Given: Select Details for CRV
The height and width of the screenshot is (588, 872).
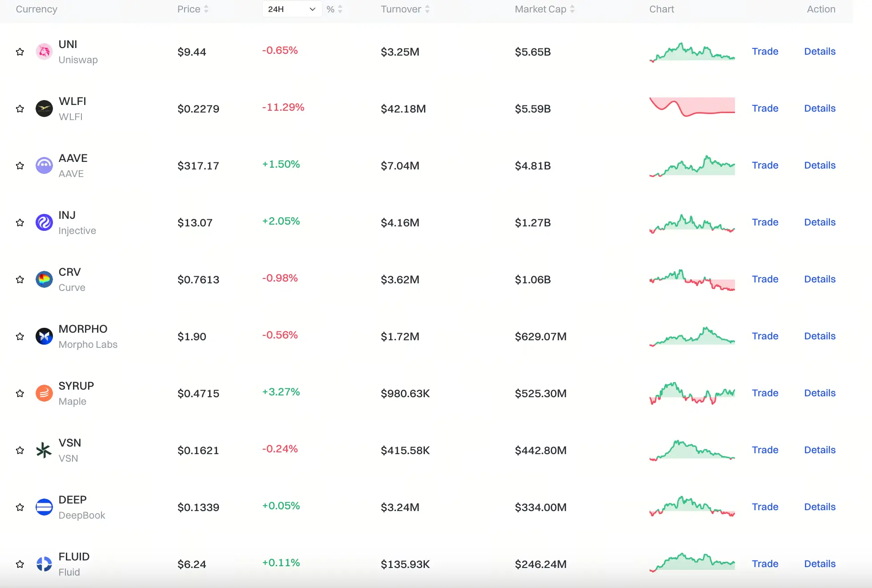Looking at the screenshot, I should point(820,279).
